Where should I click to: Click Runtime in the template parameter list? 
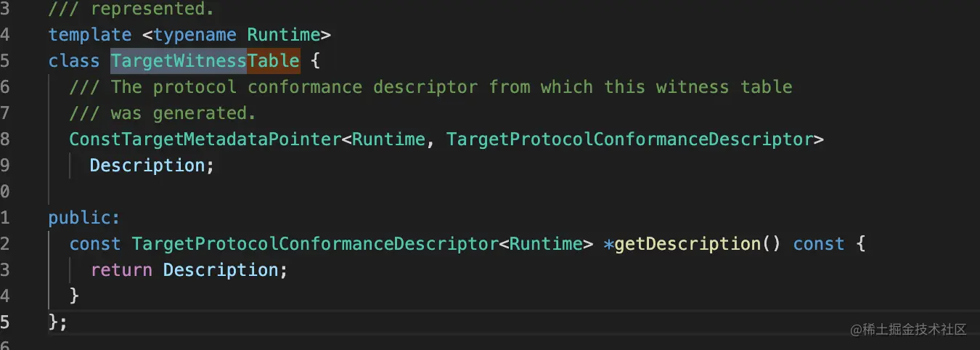tap(284, 34)
